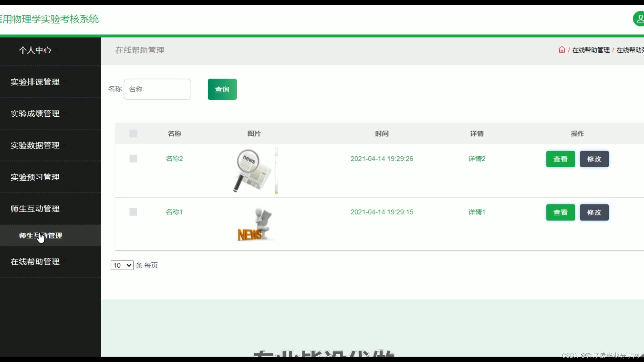The height and width of the screenshot is (362, 644).
Task: Select 师生互动管理 submenu item
Action: click(x=41, y=236)
